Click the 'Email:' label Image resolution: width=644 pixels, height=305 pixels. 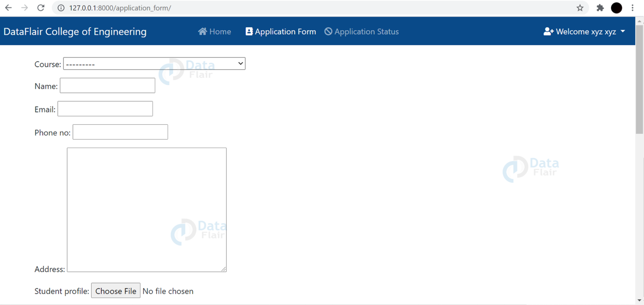click(45, 109)
